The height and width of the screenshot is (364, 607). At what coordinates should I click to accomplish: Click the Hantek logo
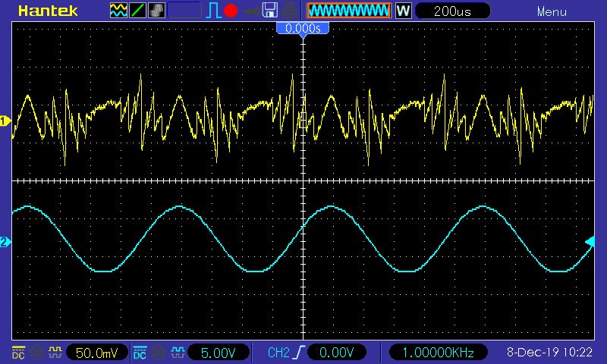(48, 11)
